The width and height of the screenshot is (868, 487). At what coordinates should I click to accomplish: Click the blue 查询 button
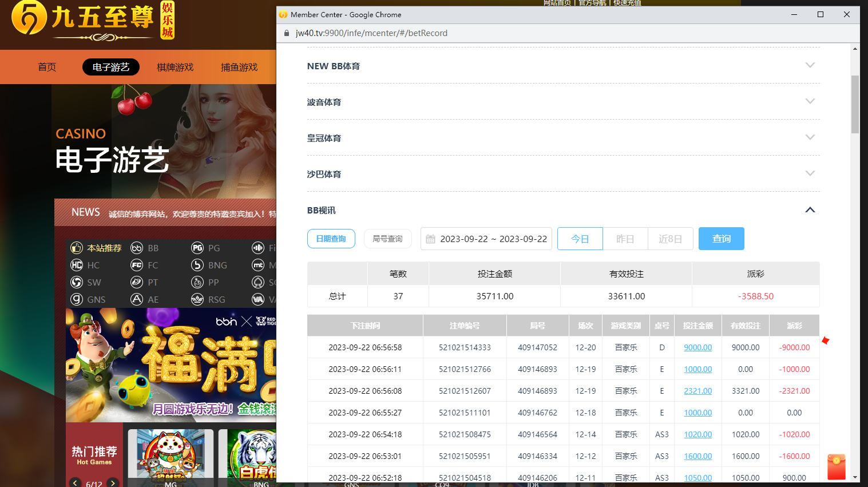click(721, 239)
